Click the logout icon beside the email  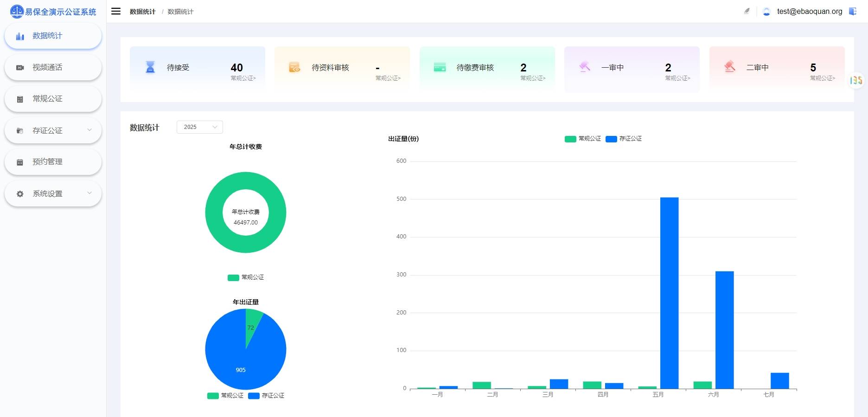[x=852, y=11]
